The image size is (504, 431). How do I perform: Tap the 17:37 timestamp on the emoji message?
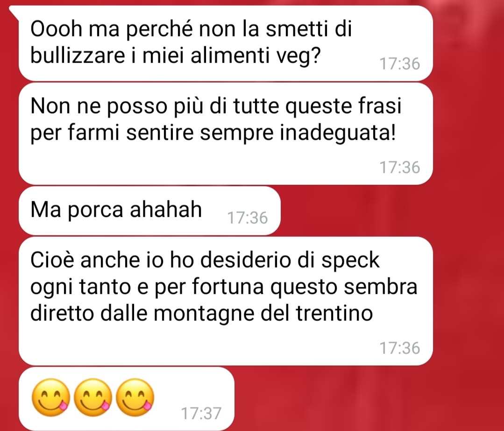pos(201,413)
